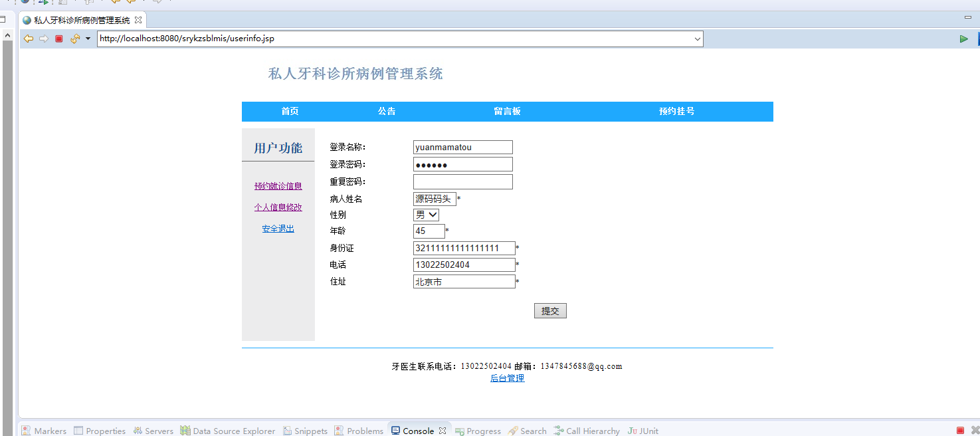Open the 性别 gender dropdown
This screenshot has height=436, width=980.
pos(425,215)
